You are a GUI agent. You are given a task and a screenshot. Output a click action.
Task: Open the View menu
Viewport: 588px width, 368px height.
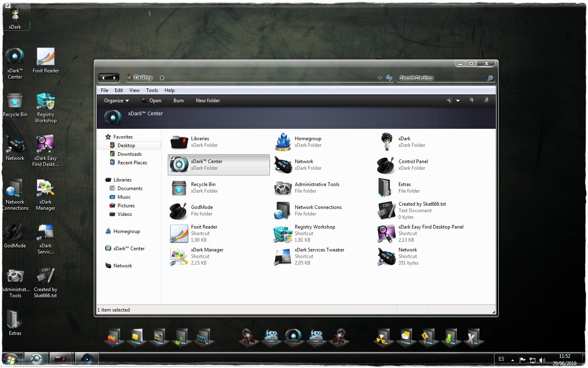(x=134, y=90)
